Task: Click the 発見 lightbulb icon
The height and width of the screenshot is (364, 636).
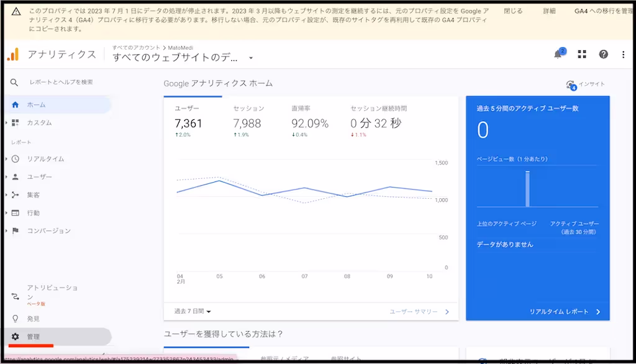Action: [16, 319]
